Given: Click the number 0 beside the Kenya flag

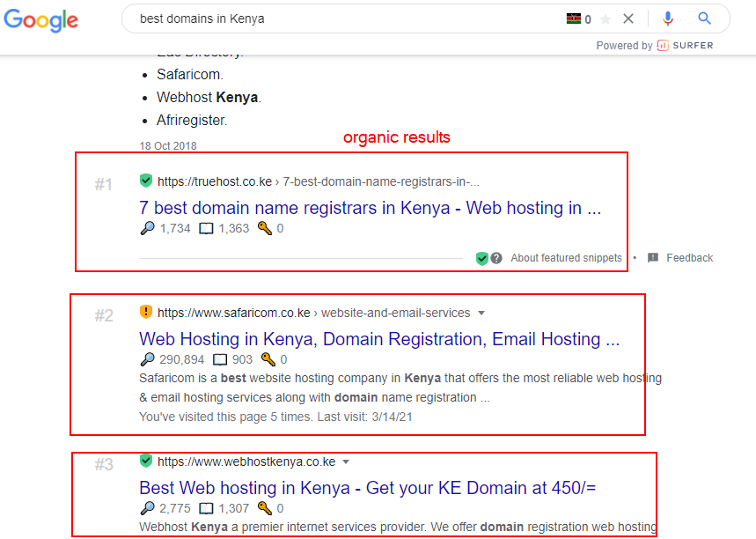Looking at the screenshot, I should pos(588,19).
